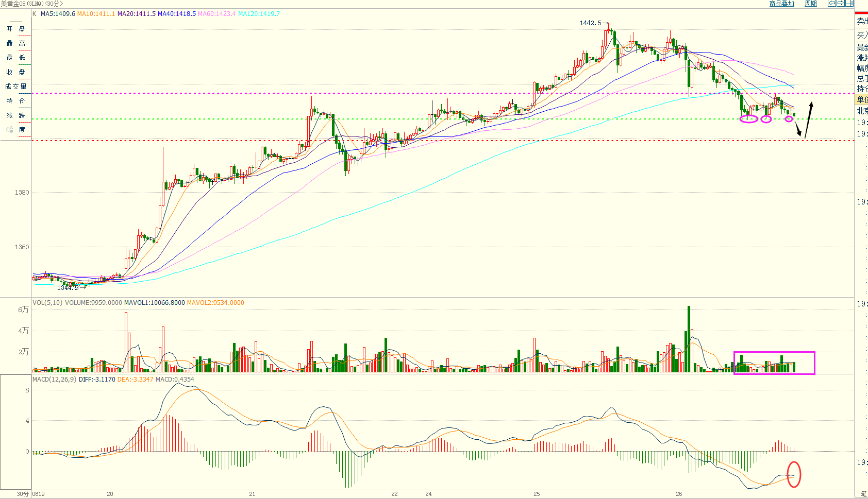Click the 1442.5 high price marker

(590, 23)
